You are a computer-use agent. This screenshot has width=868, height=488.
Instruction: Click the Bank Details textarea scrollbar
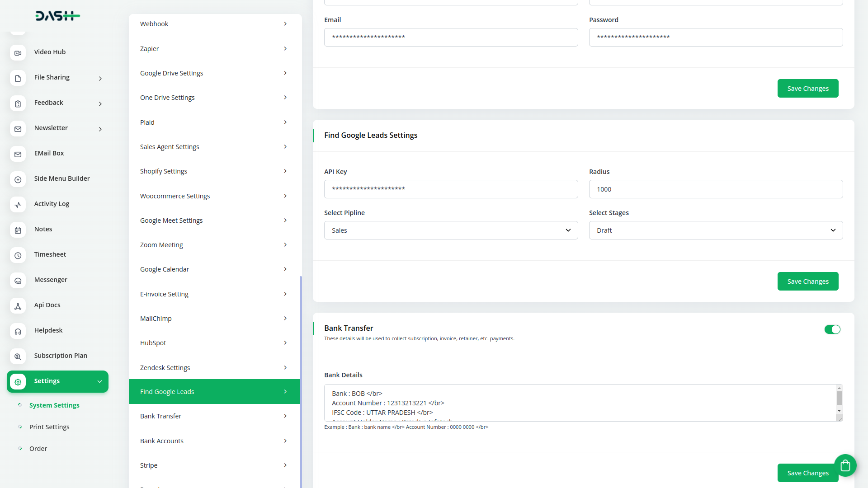(x=839, y=399)
